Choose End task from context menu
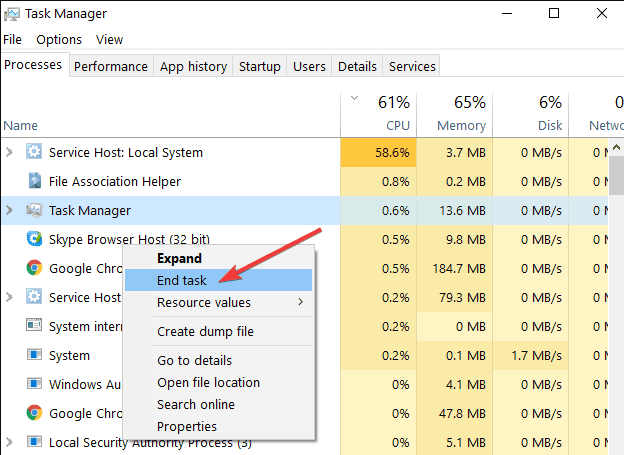This screenshot has width=624, height=455. (x=182, y=281)
